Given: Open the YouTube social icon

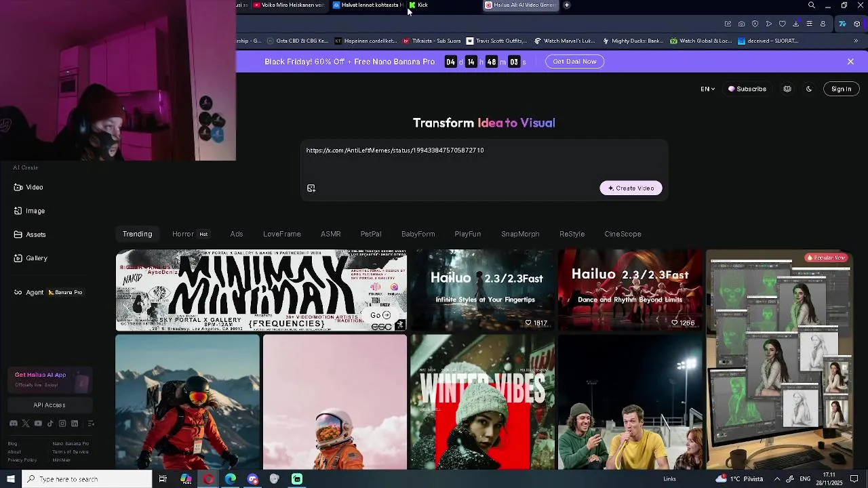Looking at the screenshot, I should pyautogui.click(x=38, y=424).
